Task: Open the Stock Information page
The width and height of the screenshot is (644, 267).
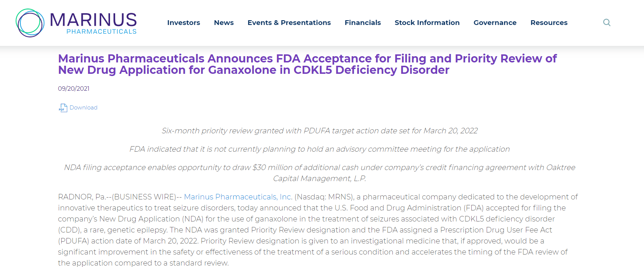Action: pyautogui.click(x=427, y=23)
